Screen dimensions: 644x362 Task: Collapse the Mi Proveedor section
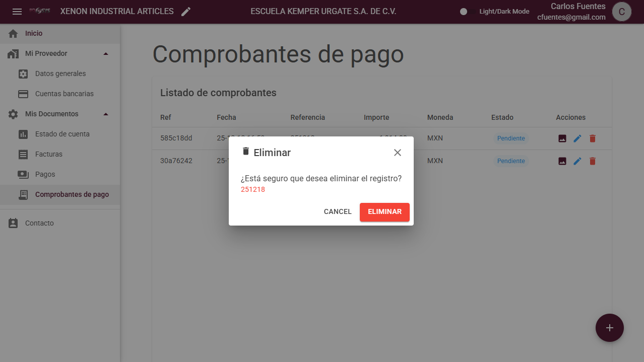point(105,53)
